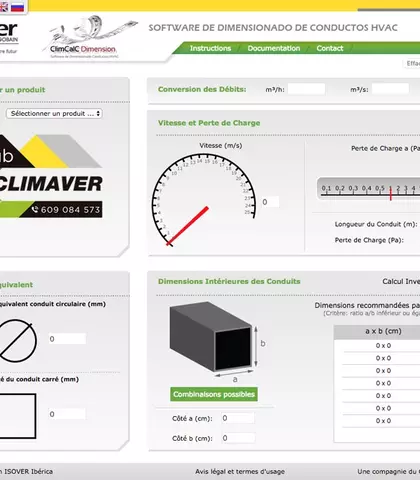Click the Vitesse value field showing 0

270,202
